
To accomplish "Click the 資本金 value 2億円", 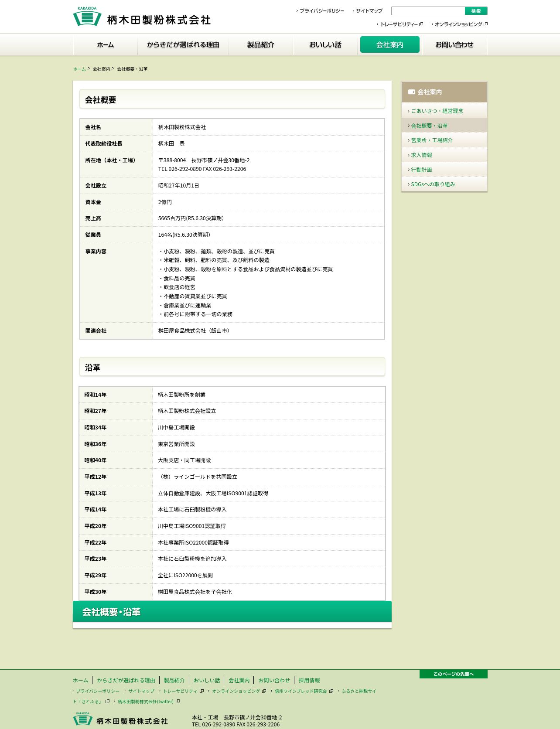I will (165, 202).
